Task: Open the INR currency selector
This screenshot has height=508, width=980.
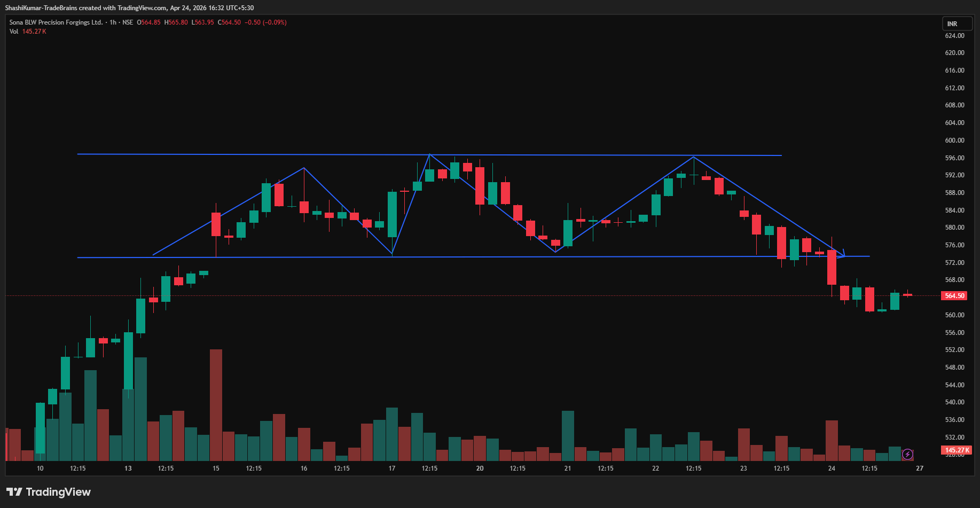Action: [952, 24]
